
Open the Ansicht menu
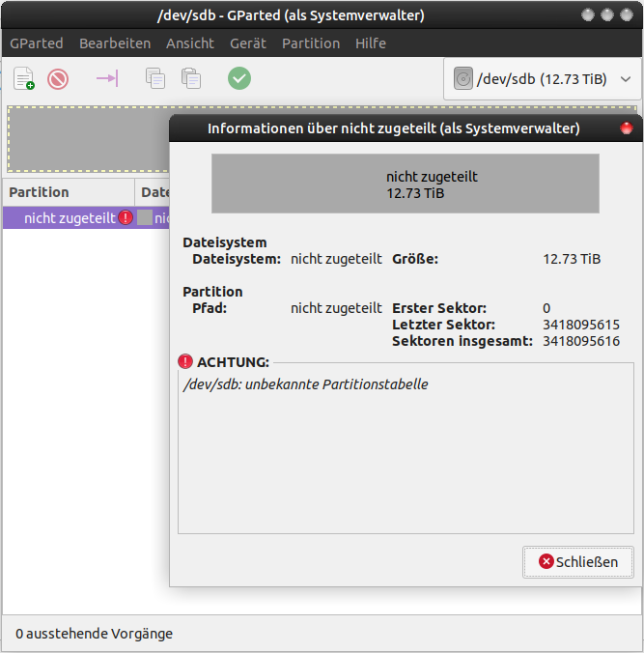pyautogui.click(x=190, y=43)
